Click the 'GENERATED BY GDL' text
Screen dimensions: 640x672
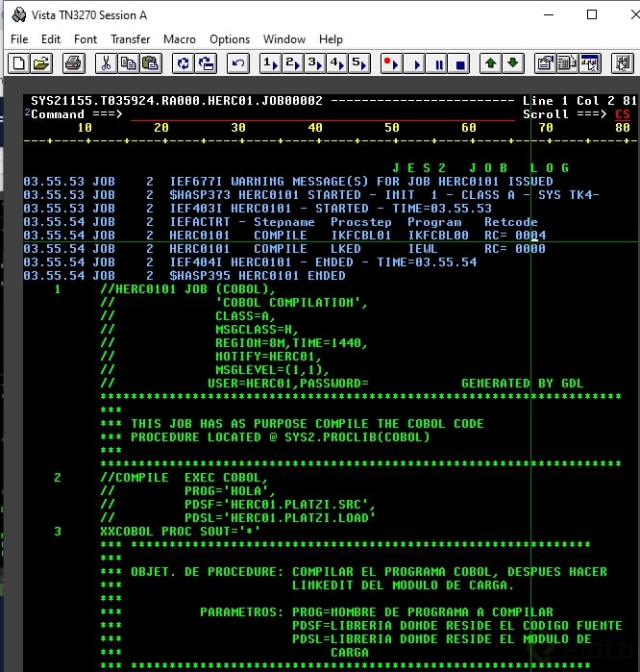(x=522, y=384)
